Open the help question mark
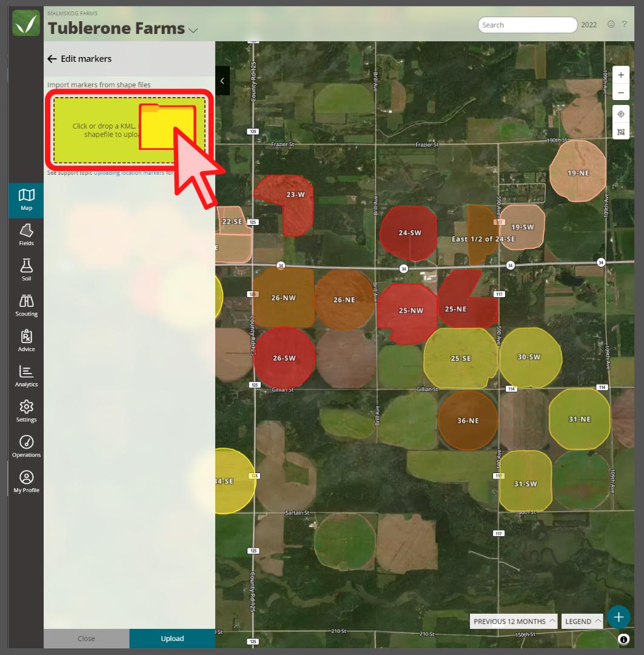The height and width of the screenshot is (655, 644). 625,24
